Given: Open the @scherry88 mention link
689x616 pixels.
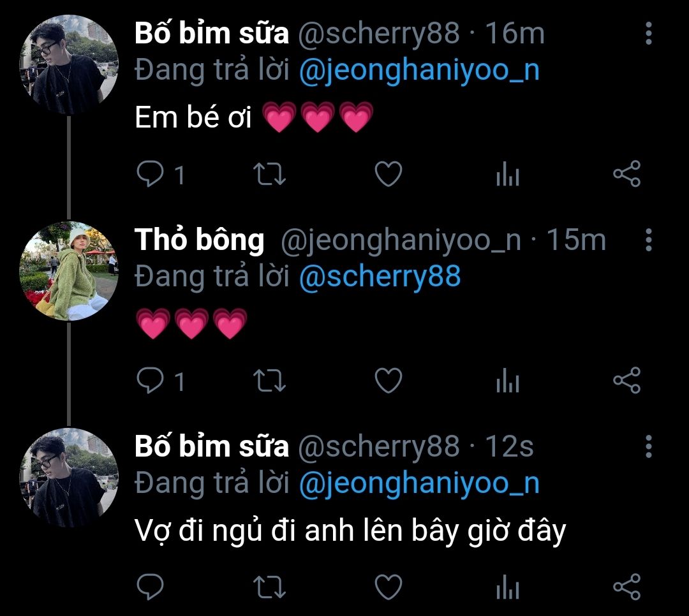Looking at the screenshot, I should click(x=380, y=277).
